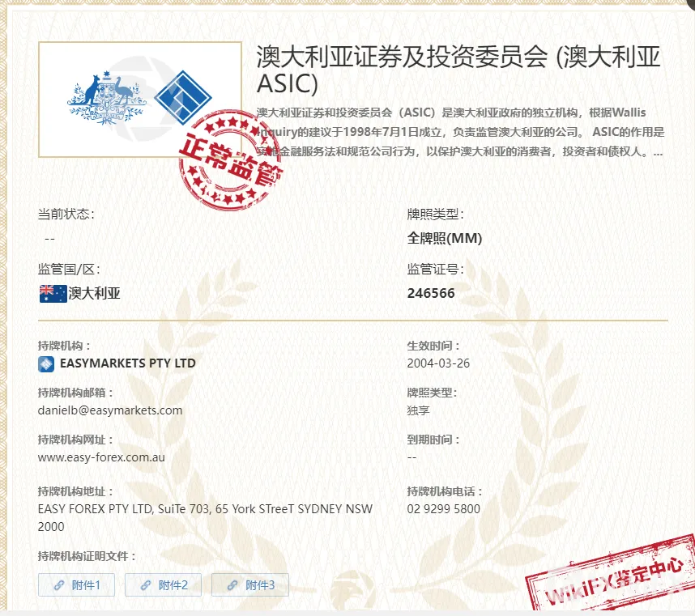Click email danielb@easymarkets.com

click(110, 410)
